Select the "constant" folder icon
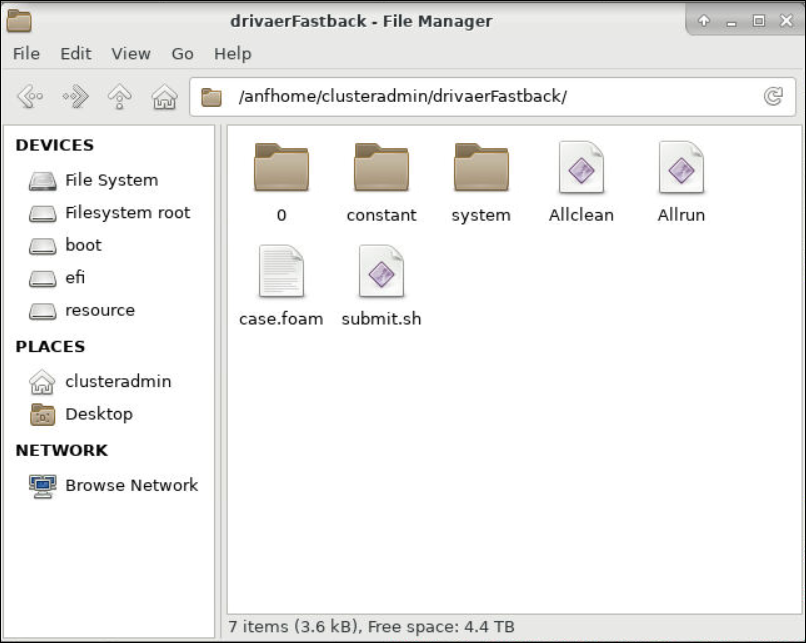 [x=381, y=167]
